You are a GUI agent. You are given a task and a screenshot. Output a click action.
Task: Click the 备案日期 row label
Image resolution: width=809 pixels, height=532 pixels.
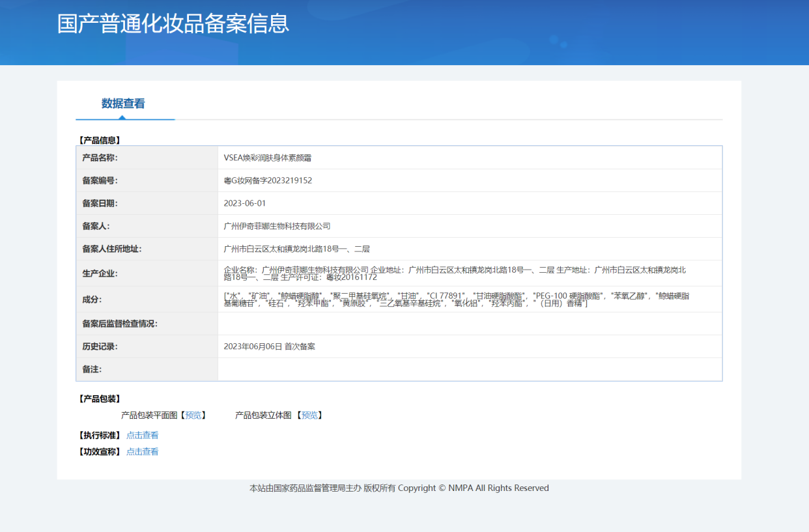(x=100, y=203)
